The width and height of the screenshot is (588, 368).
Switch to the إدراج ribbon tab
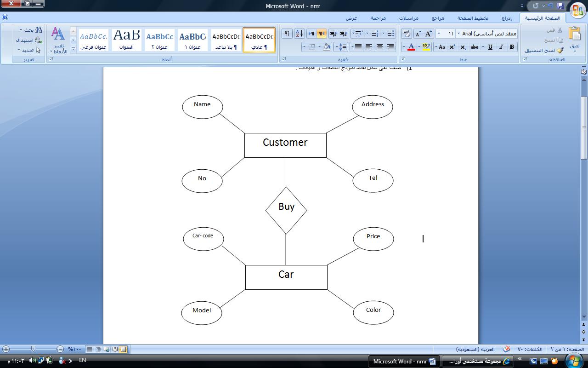506,18
